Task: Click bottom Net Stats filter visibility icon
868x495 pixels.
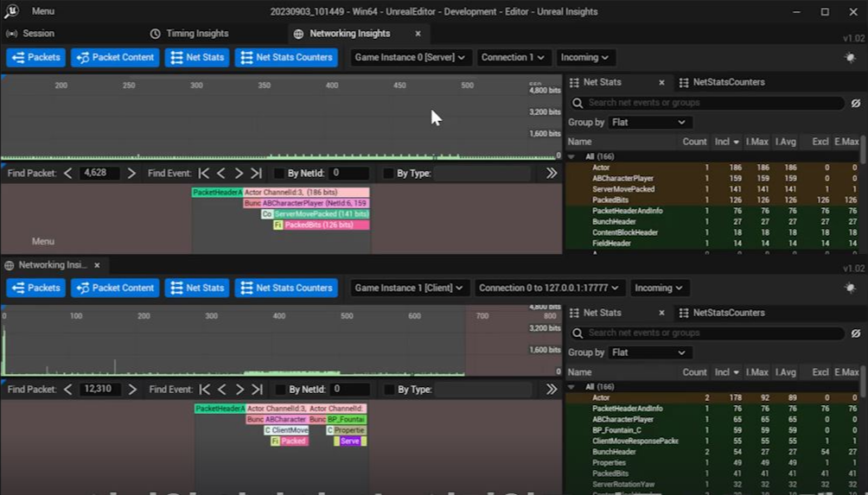Action: (856, 333)
